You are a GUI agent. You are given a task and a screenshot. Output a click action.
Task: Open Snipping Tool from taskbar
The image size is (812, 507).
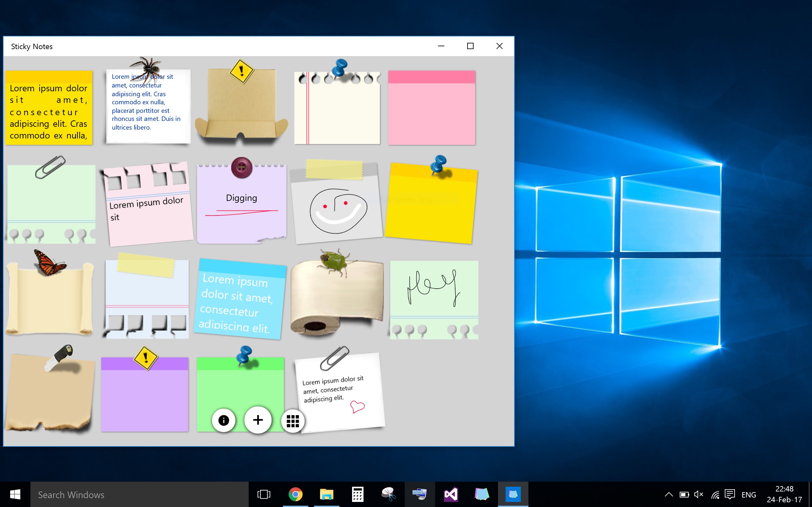point(389,494)
